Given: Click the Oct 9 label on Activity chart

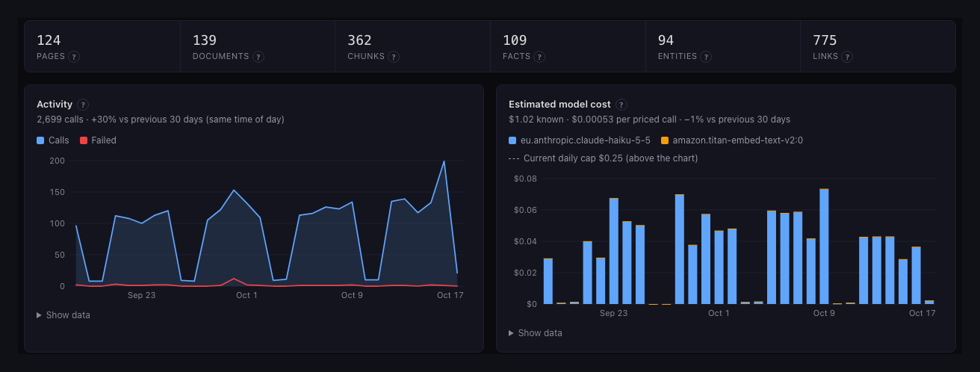Looking at the screenshot, I should click(x=352, y=296).
